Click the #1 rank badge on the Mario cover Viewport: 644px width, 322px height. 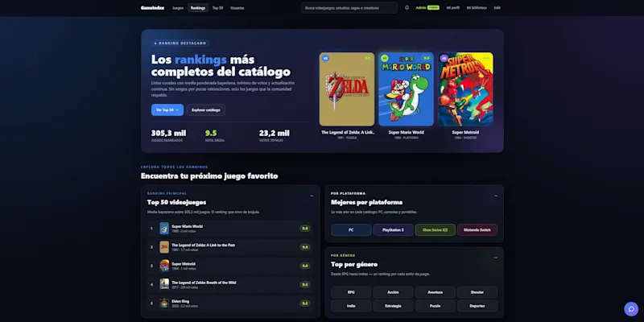click(x=385, y=58)
